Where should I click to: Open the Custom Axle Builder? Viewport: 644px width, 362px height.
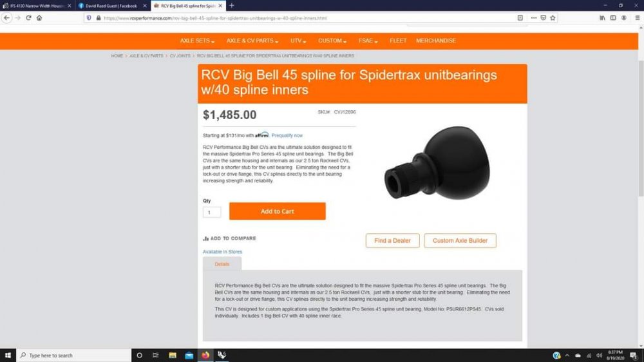pos(460,240)
